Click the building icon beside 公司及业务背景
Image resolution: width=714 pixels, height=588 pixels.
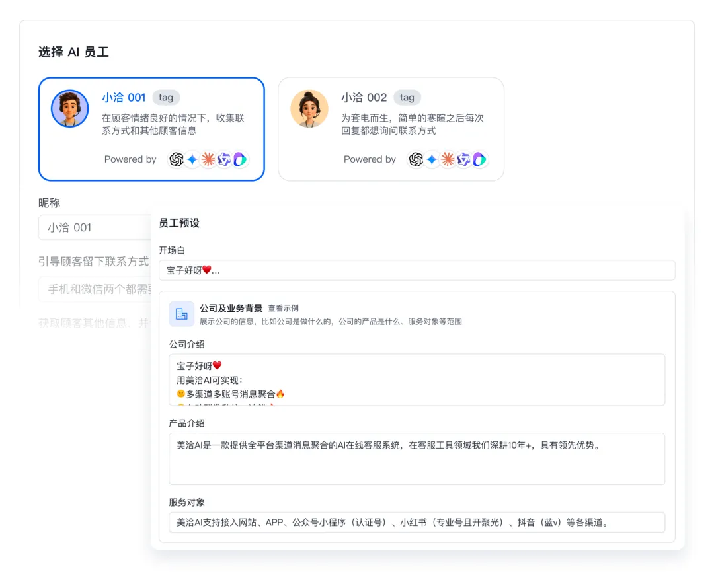(181, 314)
